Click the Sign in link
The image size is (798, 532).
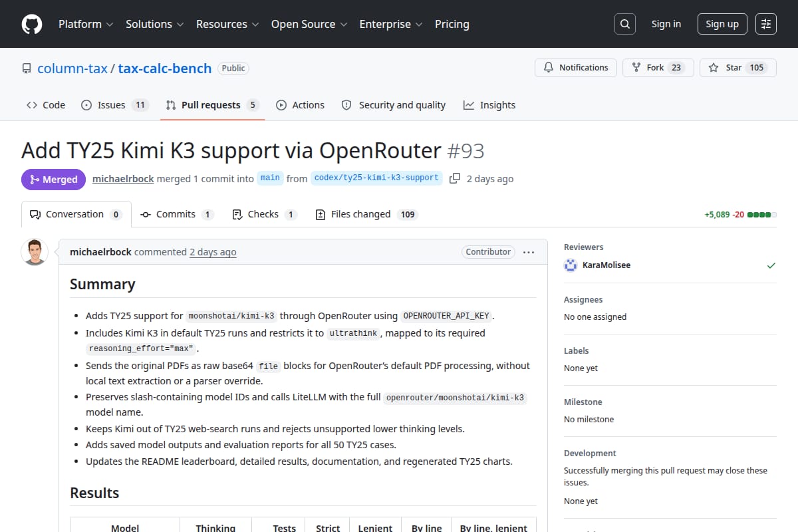coord(666,24)
